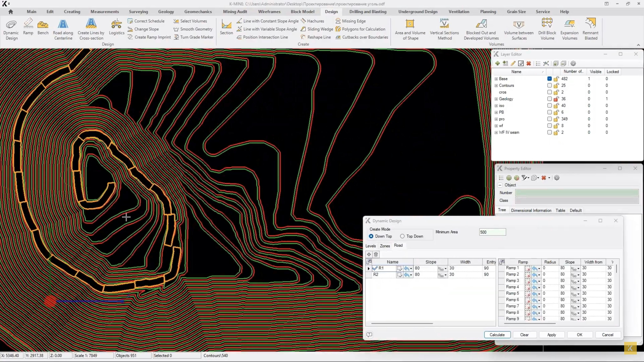Add a new layer in Layer Editor
Viewport: 644px width, 362px height.
point(497,63)
